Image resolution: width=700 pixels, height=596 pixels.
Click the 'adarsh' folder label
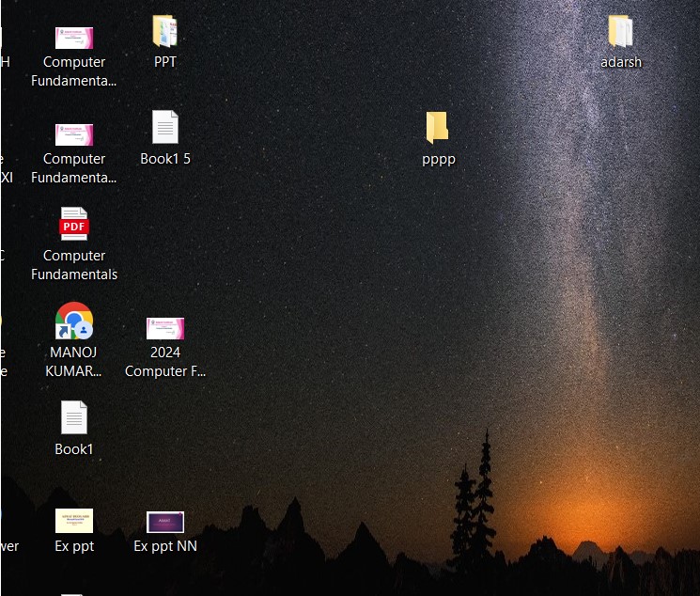(621, 62)
